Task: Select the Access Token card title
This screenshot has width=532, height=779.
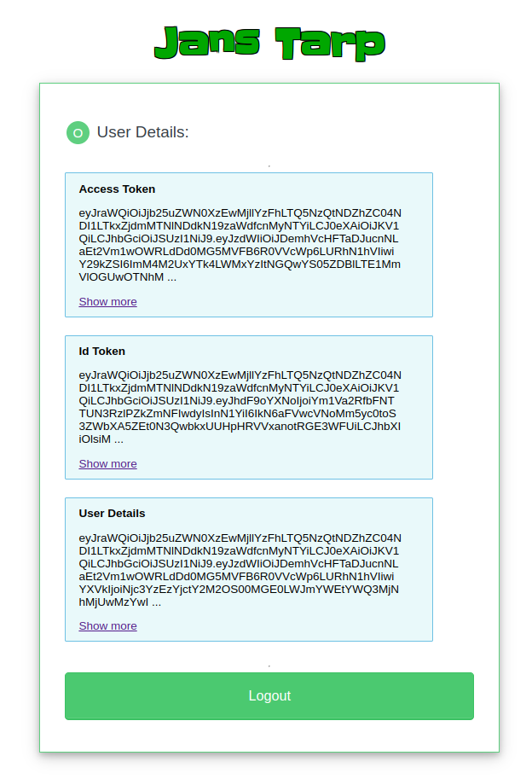Action: click(x=117, y=189)
